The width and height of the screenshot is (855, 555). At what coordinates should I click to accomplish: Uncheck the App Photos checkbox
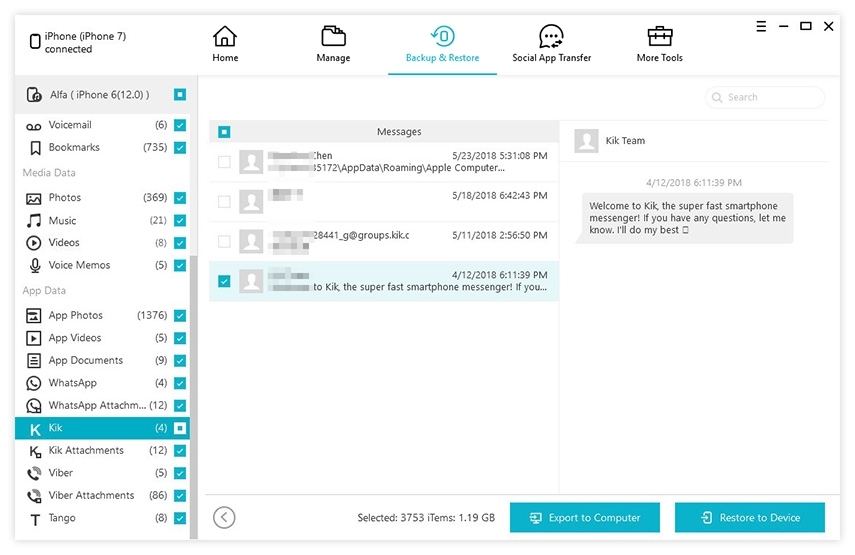pos(180,316)
